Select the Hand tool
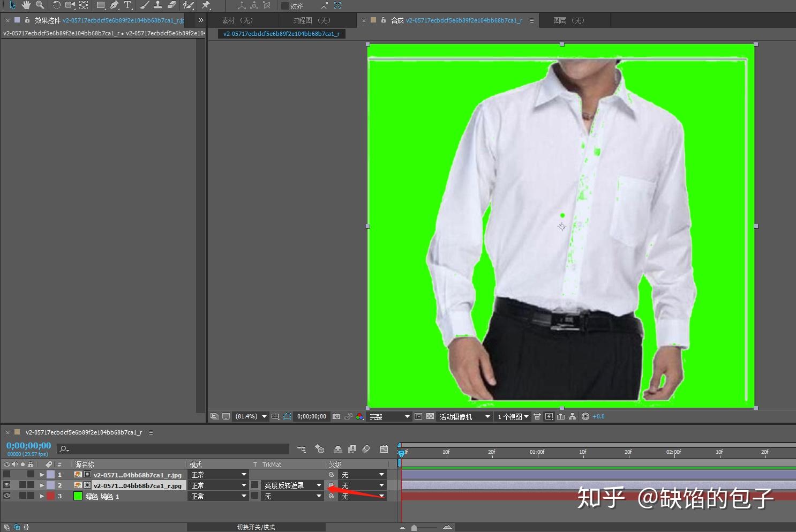Image resolution: width=796 pixels, height=532 pixels. click(x=26, y=5)
